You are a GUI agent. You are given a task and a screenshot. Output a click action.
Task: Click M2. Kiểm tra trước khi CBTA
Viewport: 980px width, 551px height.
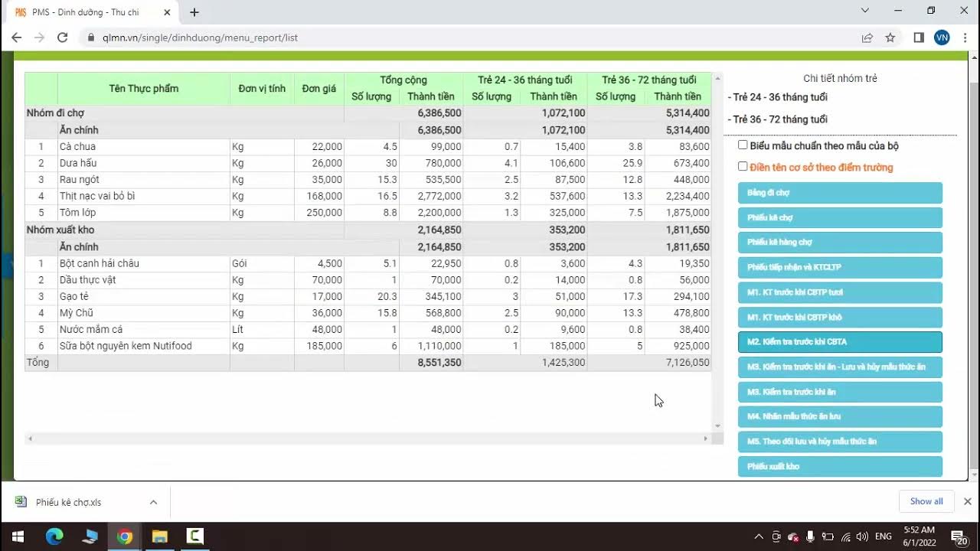pyautogui.click(x=840, y=342)
